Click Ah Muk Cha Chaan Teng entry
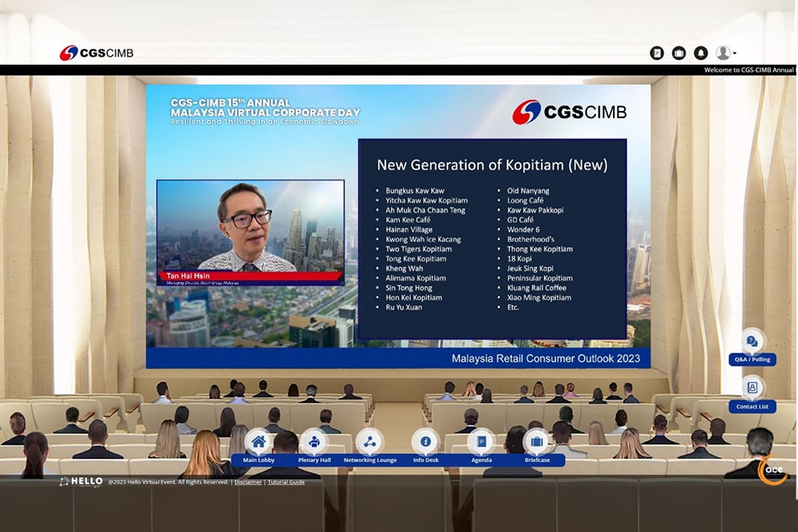Image resolution: width=798 pixels, height=532 pixels. coord(425,210)
